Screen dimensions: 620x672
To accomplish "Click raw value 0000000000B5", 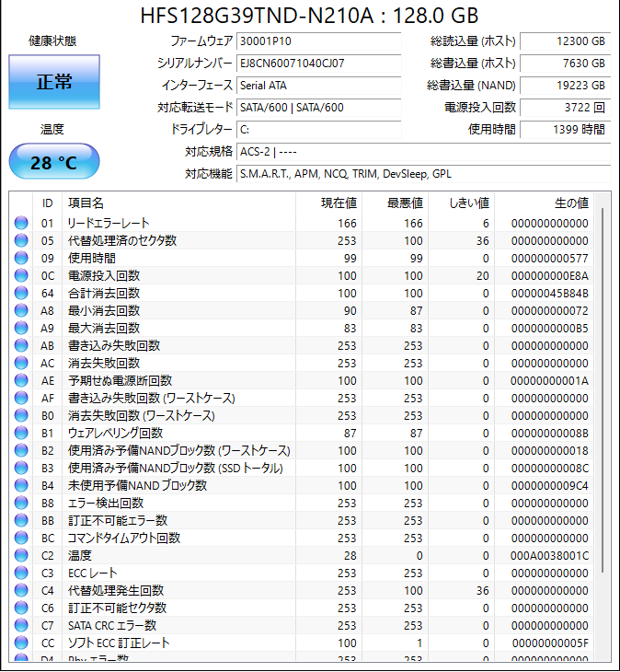I will 550,328.
